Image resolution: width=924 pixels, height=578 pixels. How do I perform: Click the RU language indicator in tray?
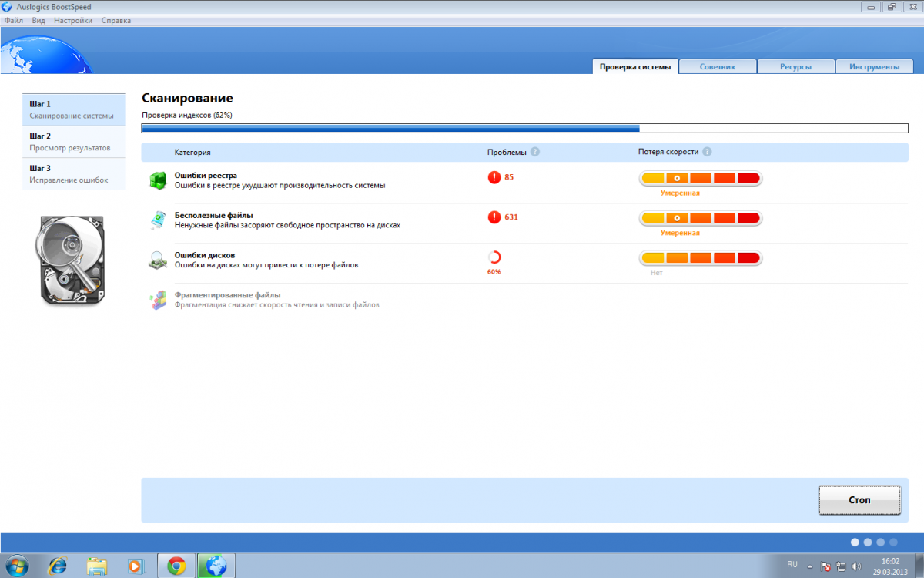click(792, 565)
